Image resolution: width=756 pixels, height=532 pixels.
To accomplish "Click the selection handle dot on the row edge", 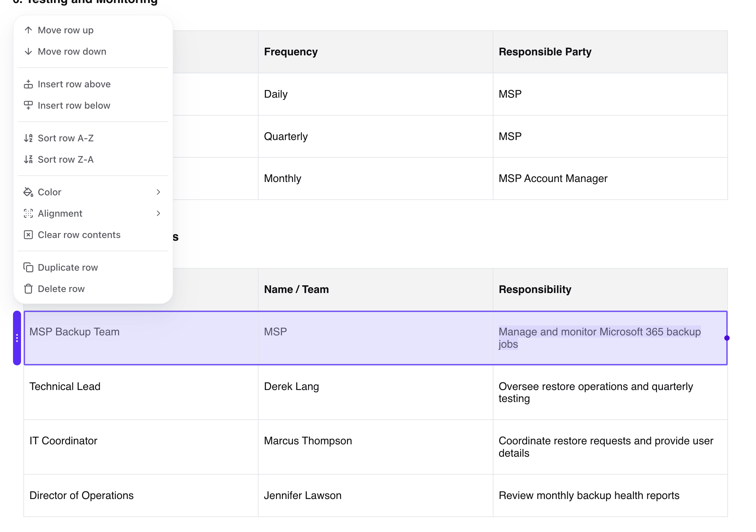I will pyautogui.click(x=727, y=338).
